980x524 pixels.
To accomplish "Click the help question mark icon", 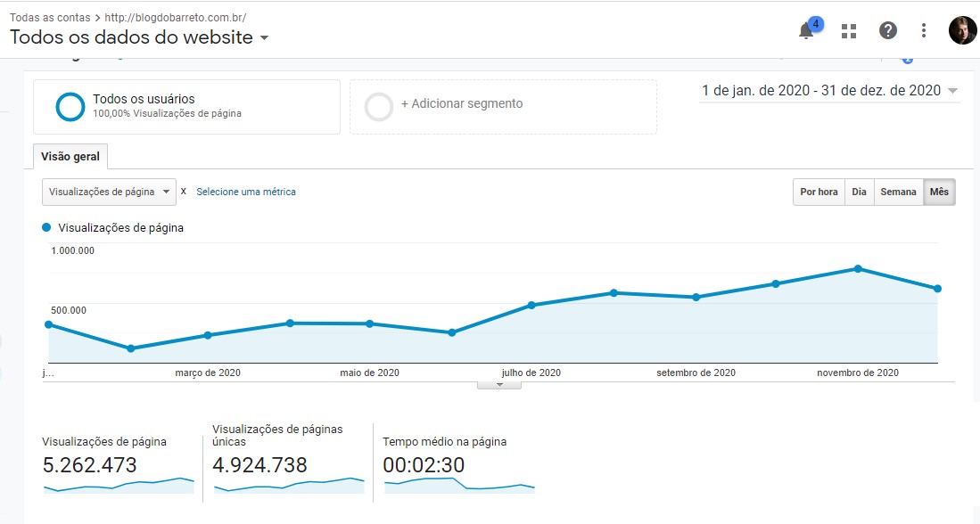I will pos(887,30).
